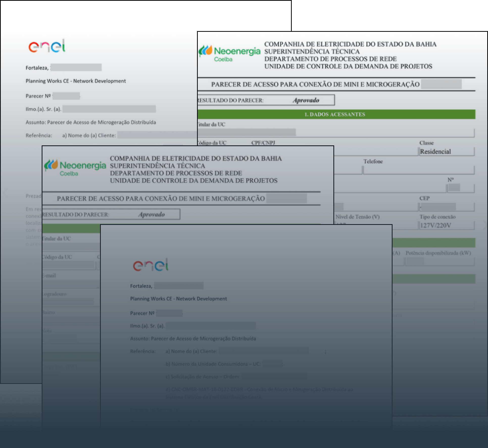488x448 pixels.
Task: Click 'Titular da UC' label in top-right document
Action: click(211, 124)
